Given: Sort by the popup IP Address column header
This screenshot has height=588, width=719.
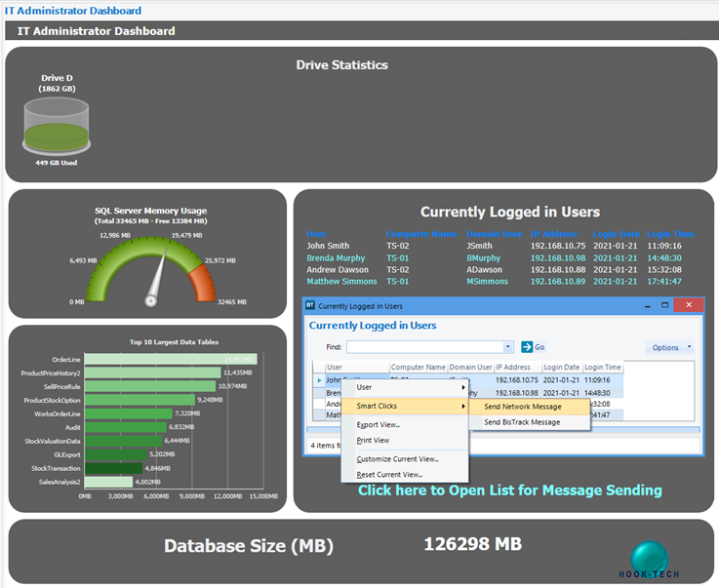Looking at the screenshot, I should tap(518, 367).
